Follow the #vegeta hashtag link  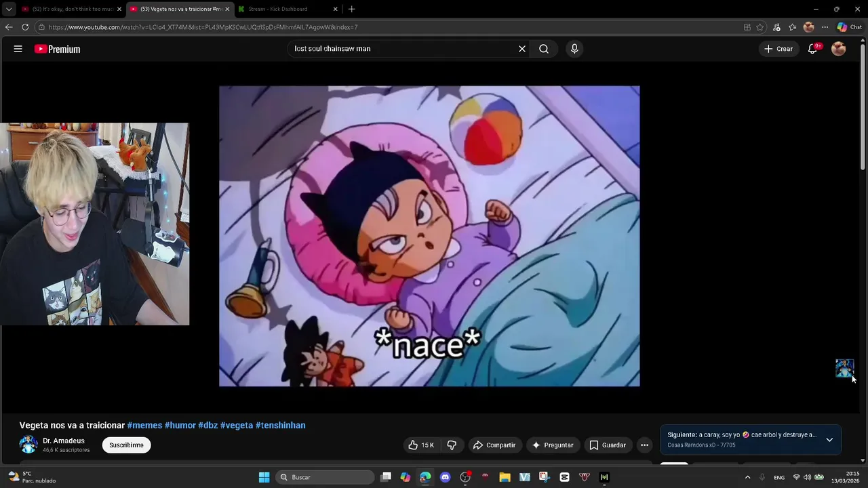[237, 425]
